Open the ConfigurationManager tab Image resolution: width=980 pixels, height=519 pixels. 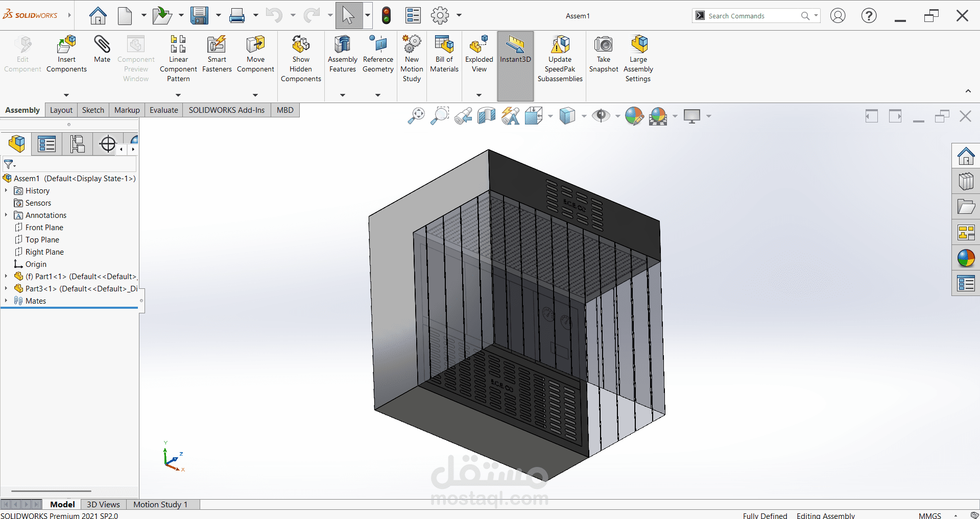tap(78, 144)
